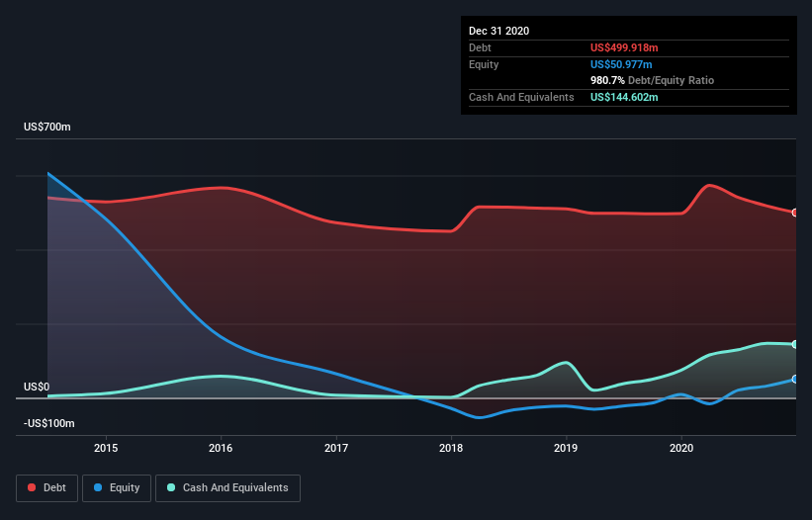
Task: Click the blue Equity endpoint marker
Action: coord(794,380)
